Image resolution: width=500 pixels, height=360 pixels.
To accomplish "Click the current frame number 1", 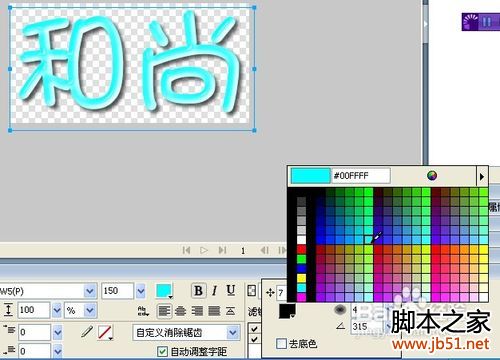I will click(243, 250).
